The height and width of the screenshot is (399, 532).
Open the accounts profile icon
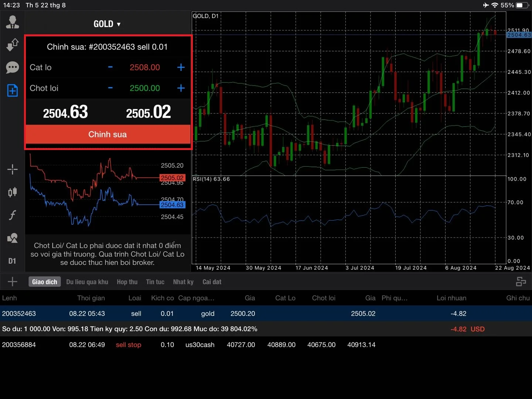point(13,22)
